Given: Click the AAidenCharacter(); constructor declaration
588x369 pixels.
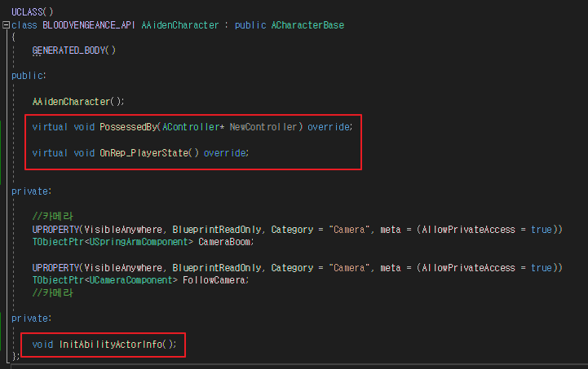Looking at the screenshot, I should (78, 102).
